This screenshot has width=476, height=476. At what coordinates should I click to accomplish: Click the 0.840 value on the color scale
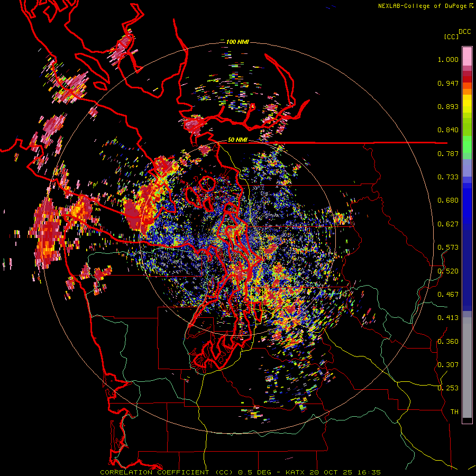448,130
